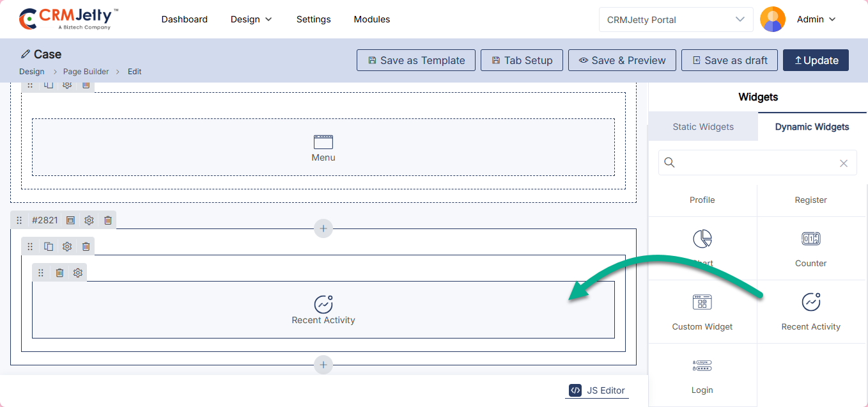
Task: Click Save & Preview
Action: pos(621,60)
